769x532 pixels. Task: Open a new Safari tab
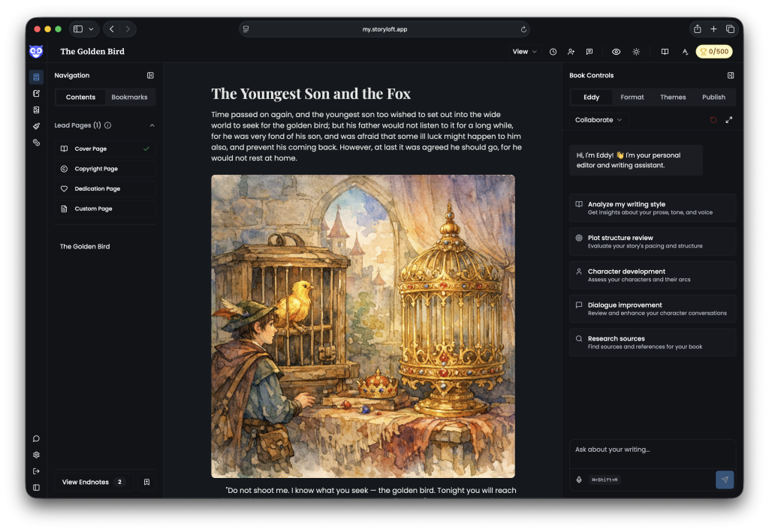tap(713, 29)
